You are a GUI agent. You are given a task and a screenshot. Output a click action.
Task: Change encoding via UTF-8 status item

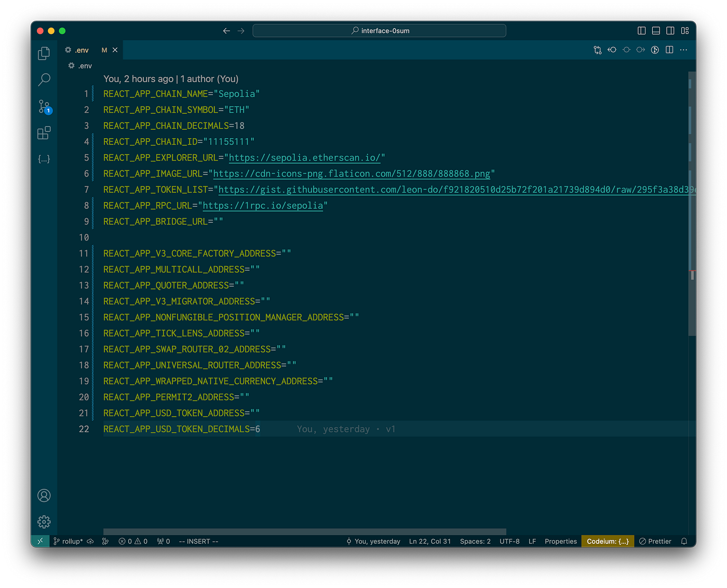pos(509,541)
